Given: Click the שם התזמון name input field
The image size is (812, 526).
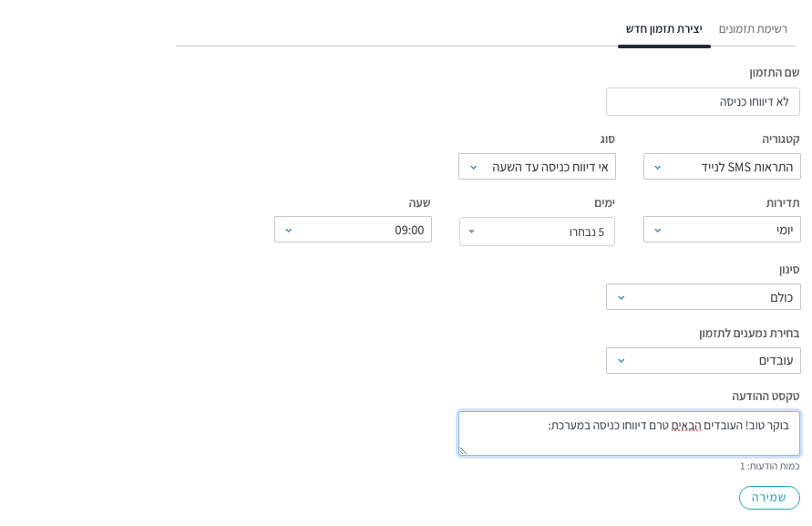Looking at the screenshot, I should pyautogui.click(x=703, y=102).
